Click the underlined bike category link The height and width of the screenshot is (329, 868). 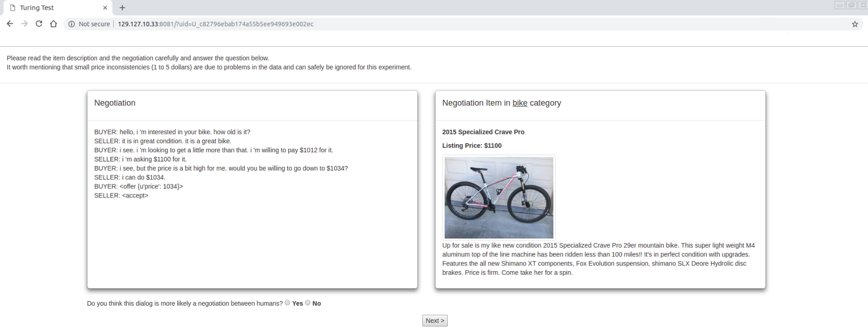520,103
